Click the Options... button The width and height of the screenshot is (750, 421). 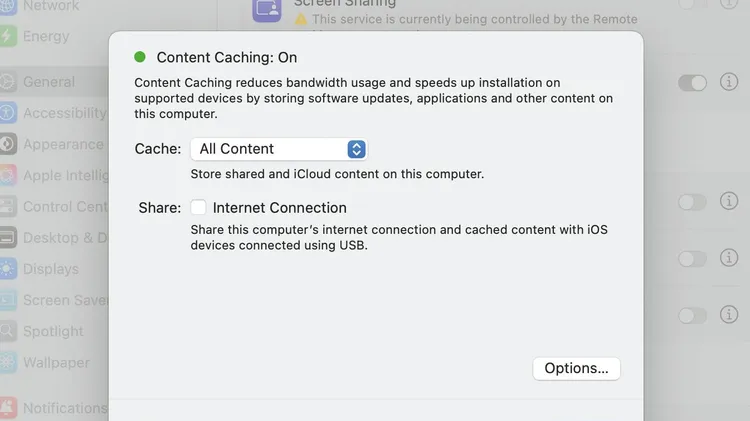[576, 368]
